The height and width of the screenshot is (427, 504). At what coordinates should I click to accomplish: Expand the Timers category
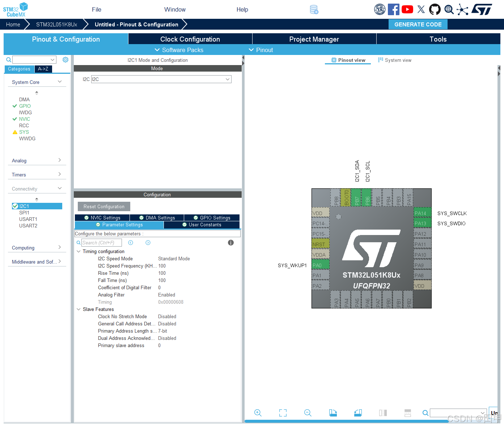pos(60,174)
